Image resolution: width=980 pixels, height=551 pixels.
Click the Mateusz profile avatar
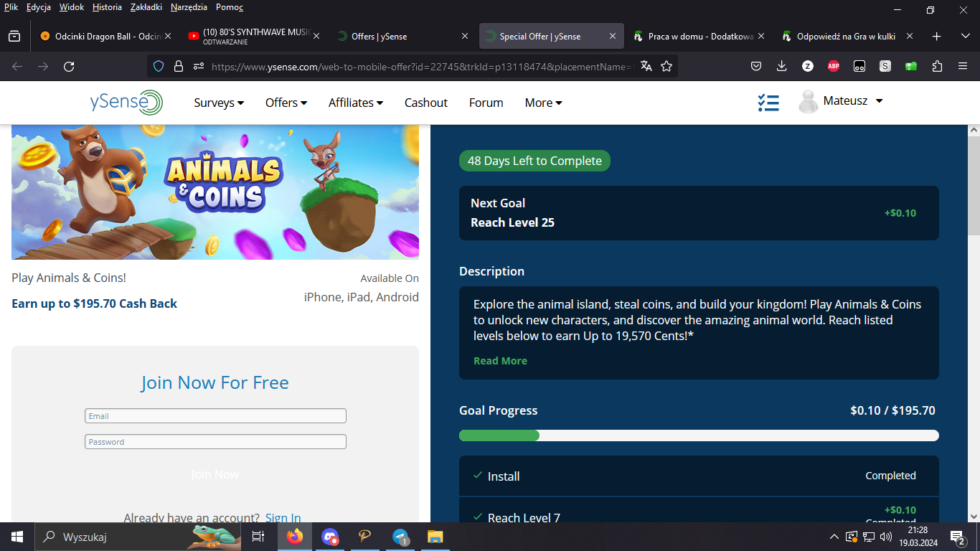tap(809, 102)
